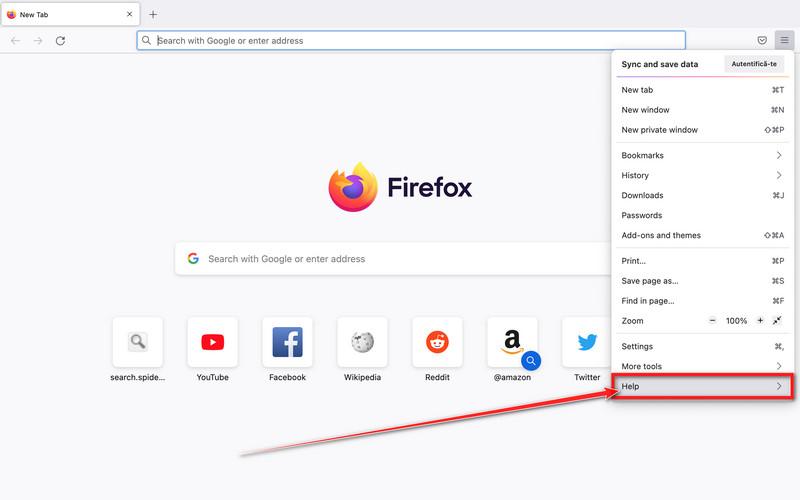Select the New Tab browser tab

70,14
